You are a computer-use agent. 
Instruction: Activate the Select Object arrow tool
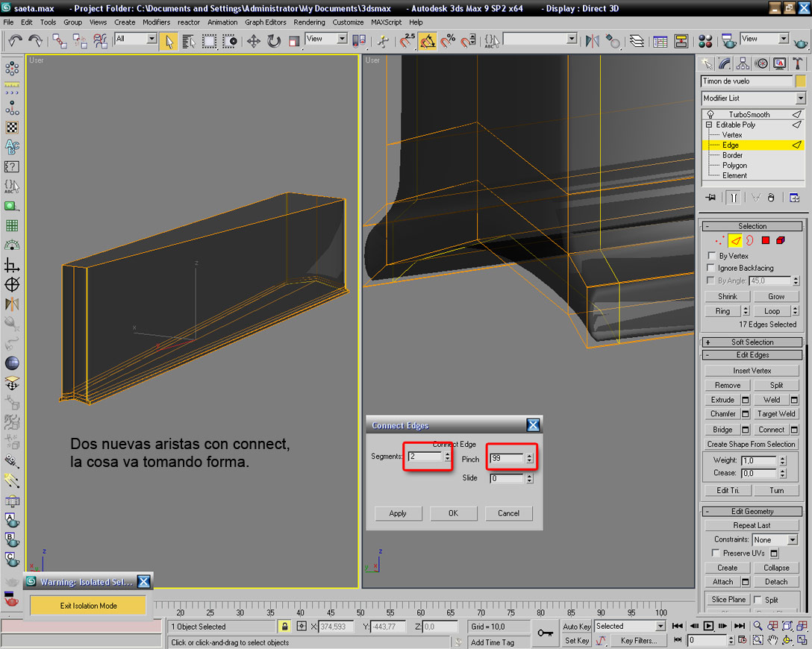pyautogui.click(x=169, y=42)
